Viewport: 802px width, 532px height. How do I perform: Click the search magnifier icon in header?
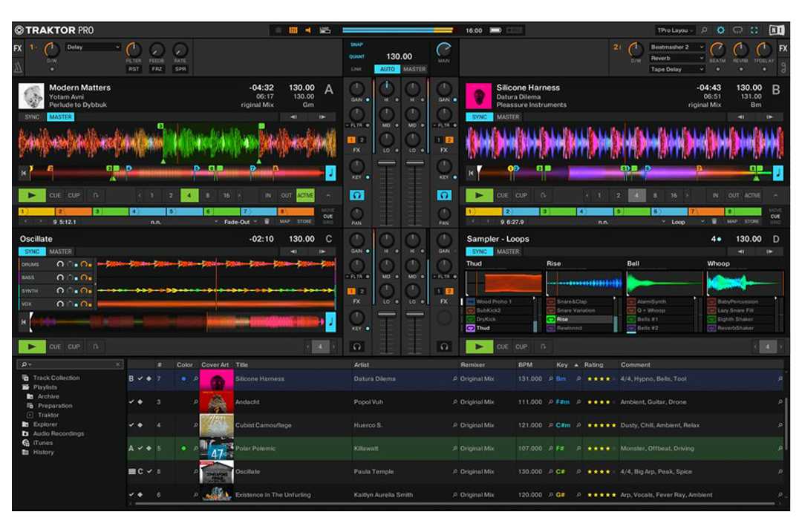(704, 30)
